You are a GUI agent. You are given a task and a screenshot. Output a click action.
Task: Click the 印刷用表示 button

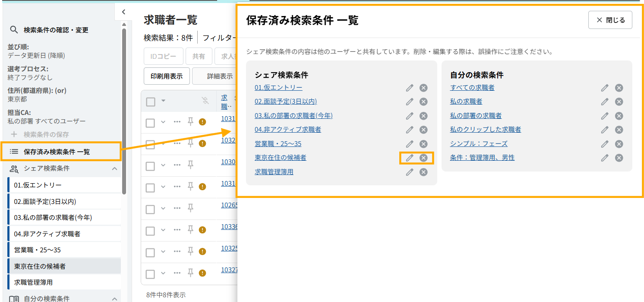166,76
